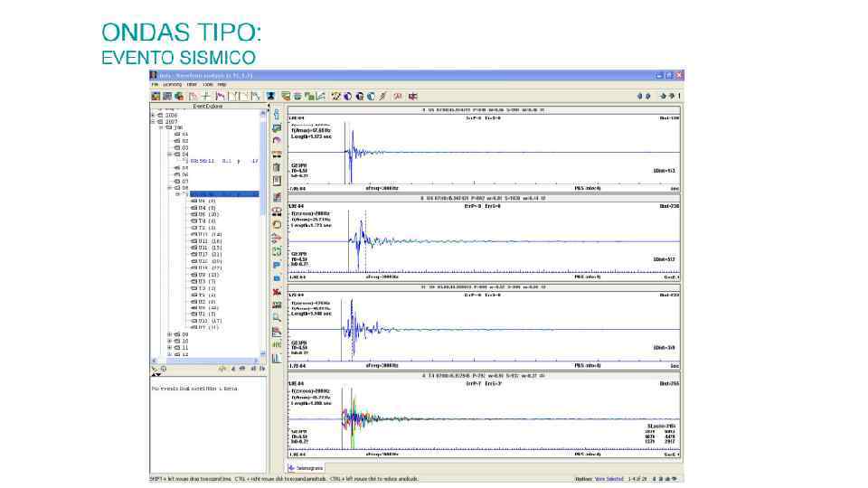Click the green crosshair toolbar icon
Image resolution: width=868 pixels, height=488 pixels.
[x=205, y=97]
